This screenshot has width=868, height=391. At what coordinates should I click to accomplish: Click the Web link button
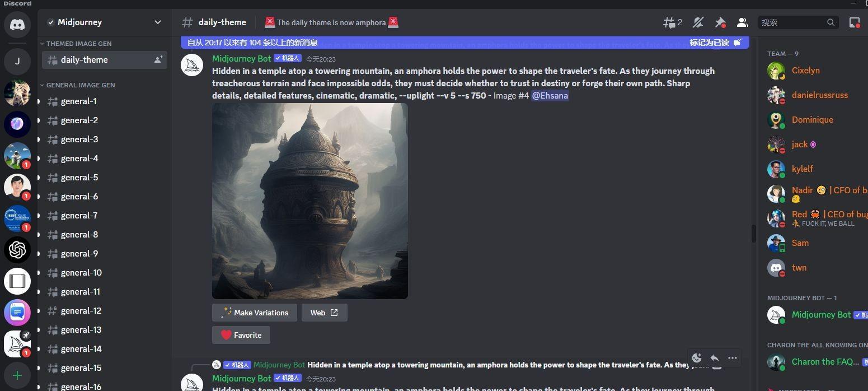click(325, 313)
